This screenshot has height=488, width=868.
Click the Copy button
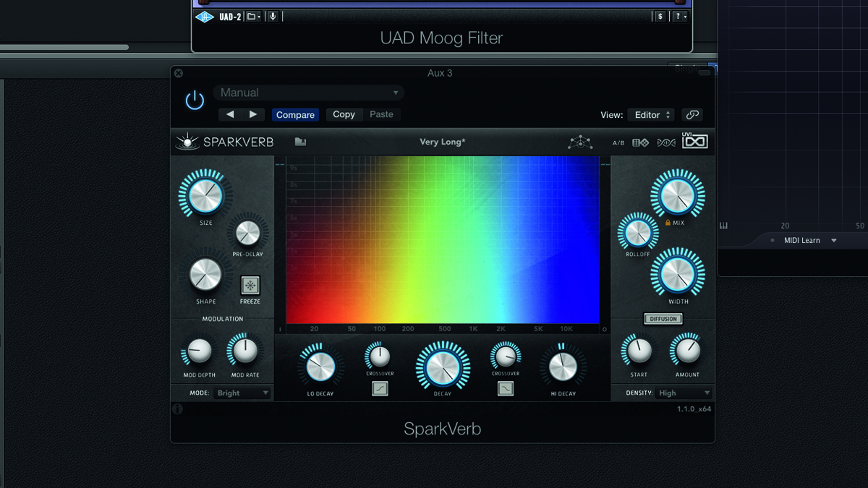point(344,114)
